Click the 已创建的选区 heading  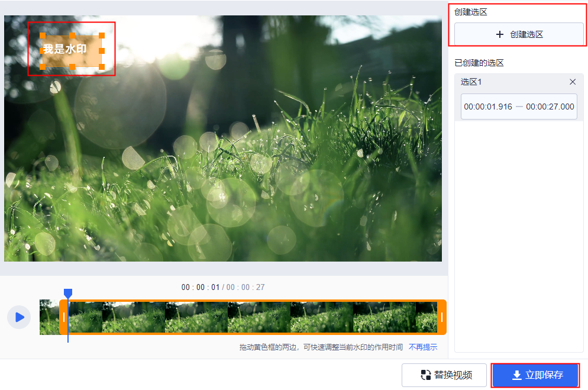click(479, 63)
